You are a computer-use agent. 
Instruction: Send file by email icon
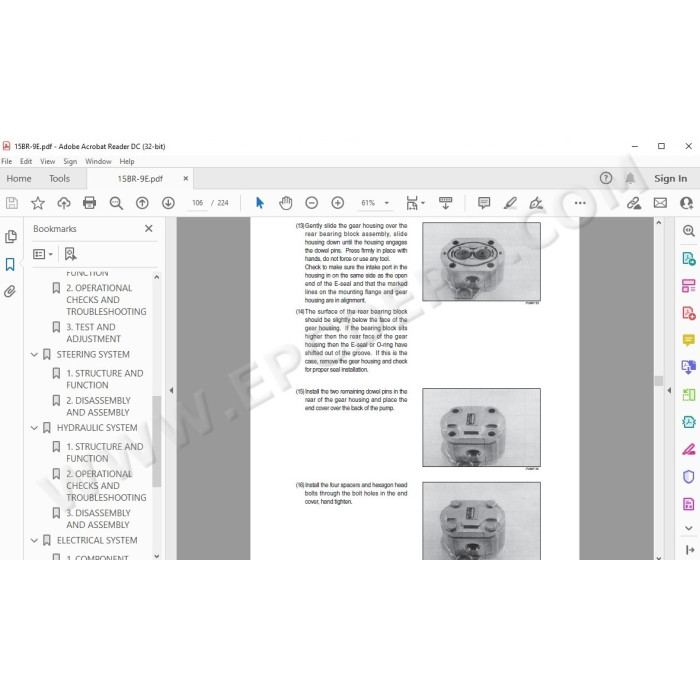pos(660,203)
